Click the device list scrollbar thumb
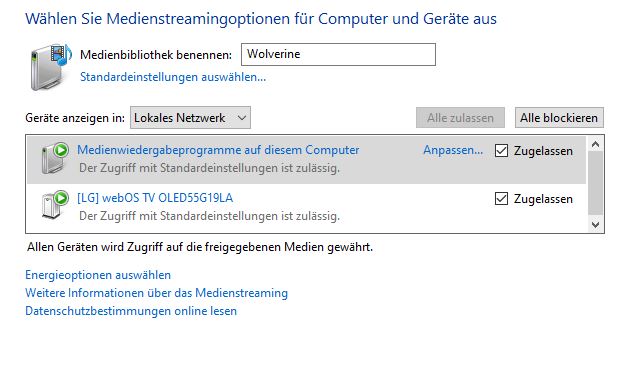638x369 pixels. (595, 183)
